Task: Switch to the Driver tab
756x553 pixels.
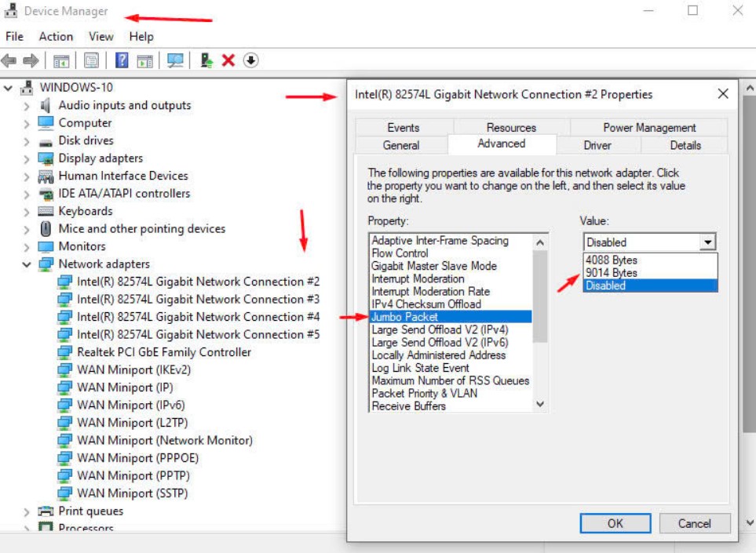Action: click(x=597, y=145)
